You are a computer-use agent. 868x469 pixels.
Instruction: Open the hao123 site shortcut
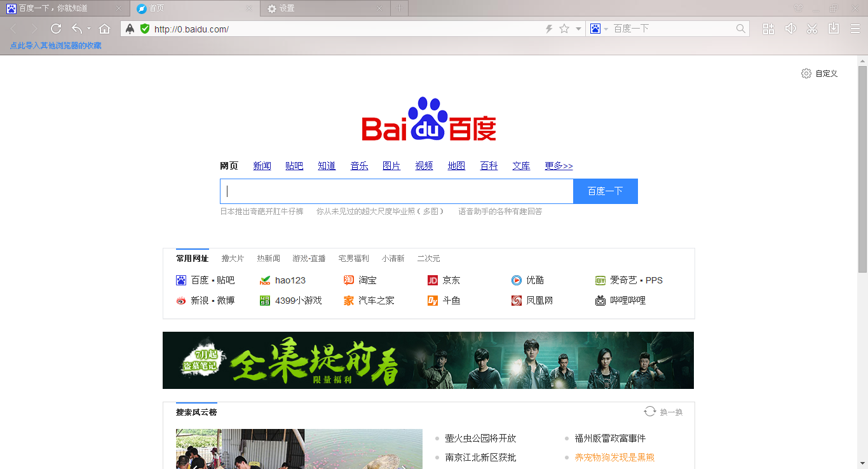pos(283,280)
